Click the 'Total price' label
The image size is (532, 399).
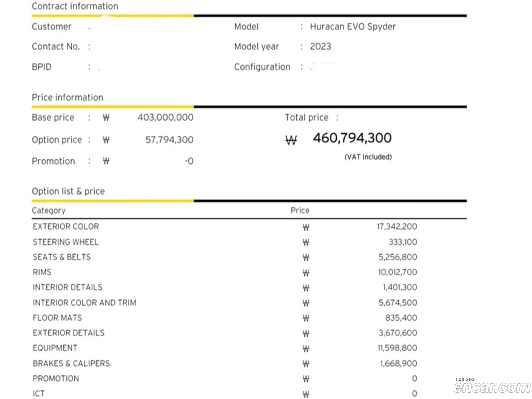(x=307, y=117)
